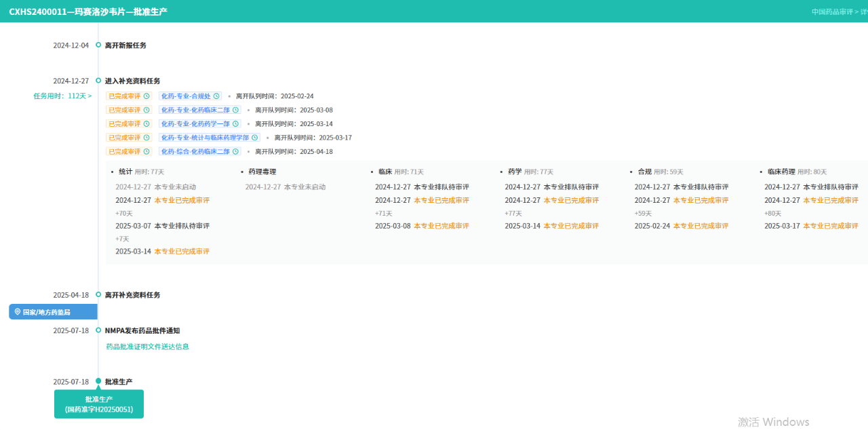Click clock icon beside 化药-专业-统计与临床药理学部 tag
The height and width of the screenshot is (430, 868).
click(x=255, y=138)
